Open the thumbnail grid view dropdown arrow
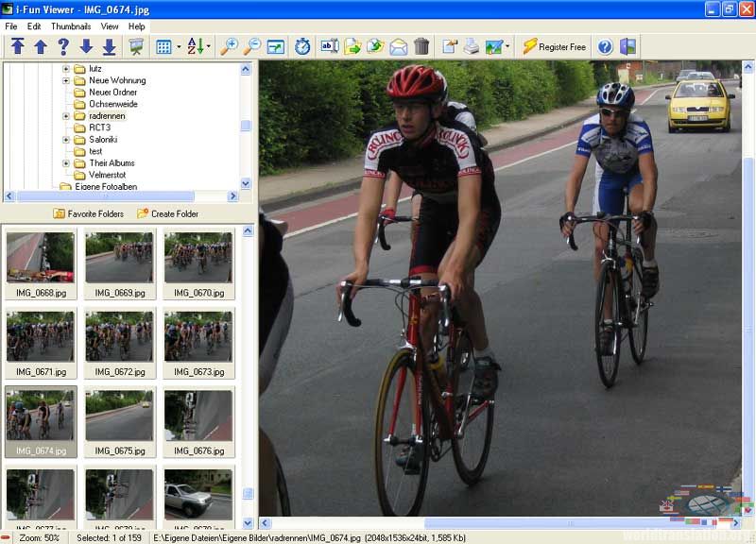This screenshot has width=756, height=544. 178,46
